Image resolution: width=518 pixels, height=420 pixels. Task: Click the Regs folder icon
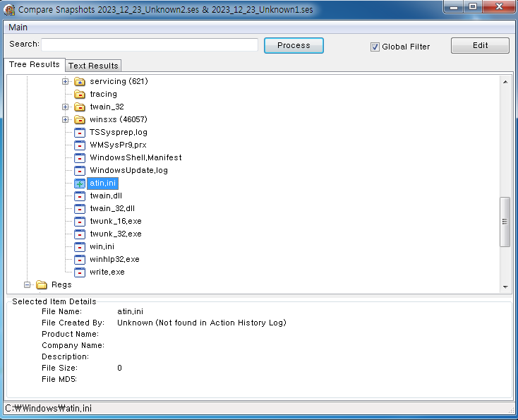click(x=42, y=284)
